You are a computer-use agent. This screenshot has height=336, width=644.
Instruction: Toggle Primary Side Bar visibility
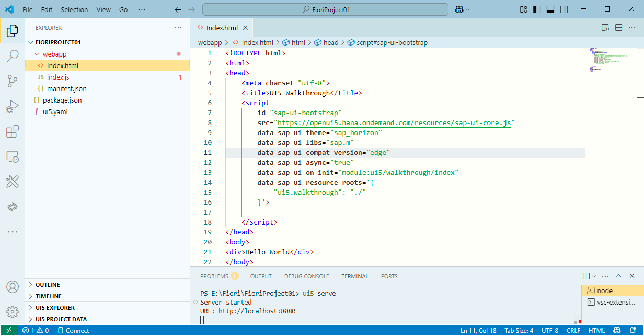(537, 9)
